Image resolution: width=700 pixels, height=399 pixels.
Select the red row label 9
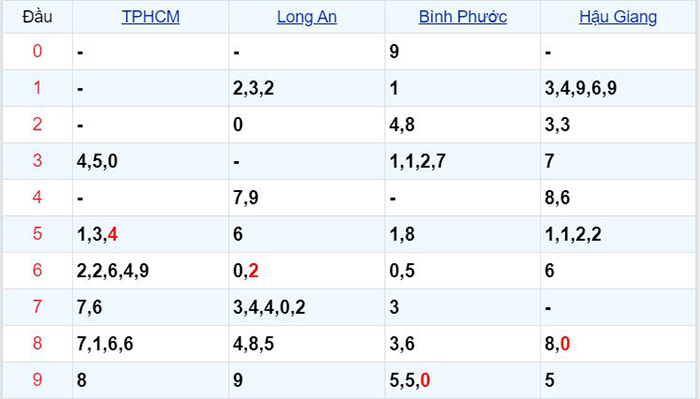(38, 380)
